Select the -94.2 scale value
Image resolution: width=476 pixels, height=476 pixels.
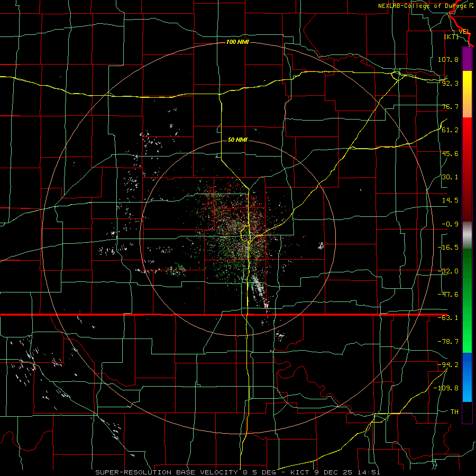click(x=448, y=364)
